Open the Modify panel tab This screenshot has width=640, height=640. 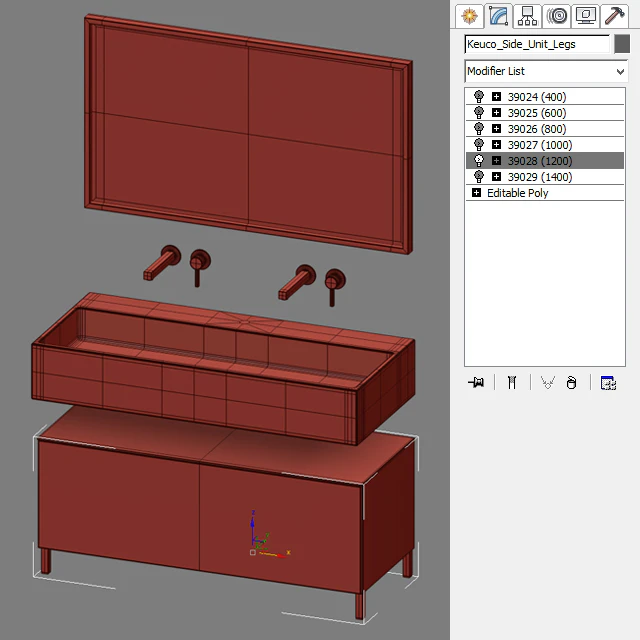(498, 16)
